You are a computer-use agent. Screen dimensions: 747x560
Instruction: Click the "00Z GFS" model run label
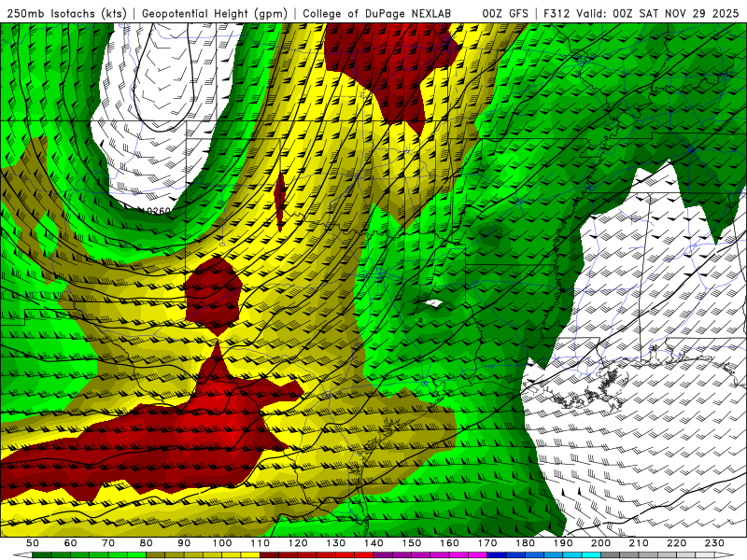(x=505, y=13)
